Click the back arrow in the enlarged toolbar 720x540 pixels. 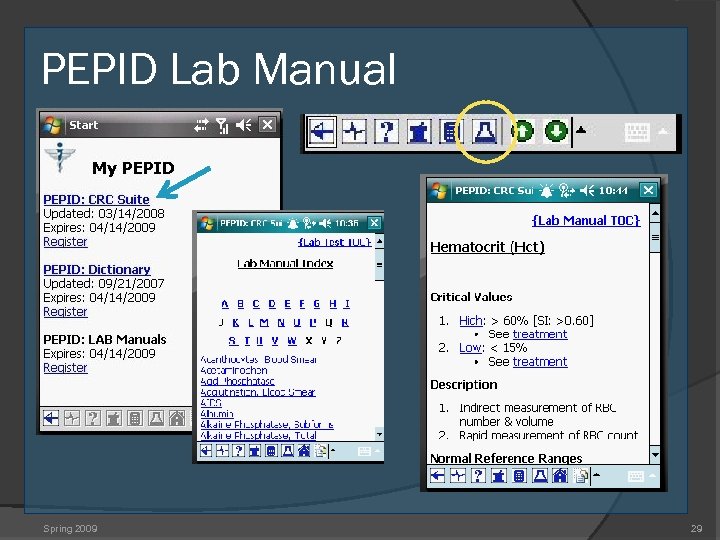tap(322, 132)
